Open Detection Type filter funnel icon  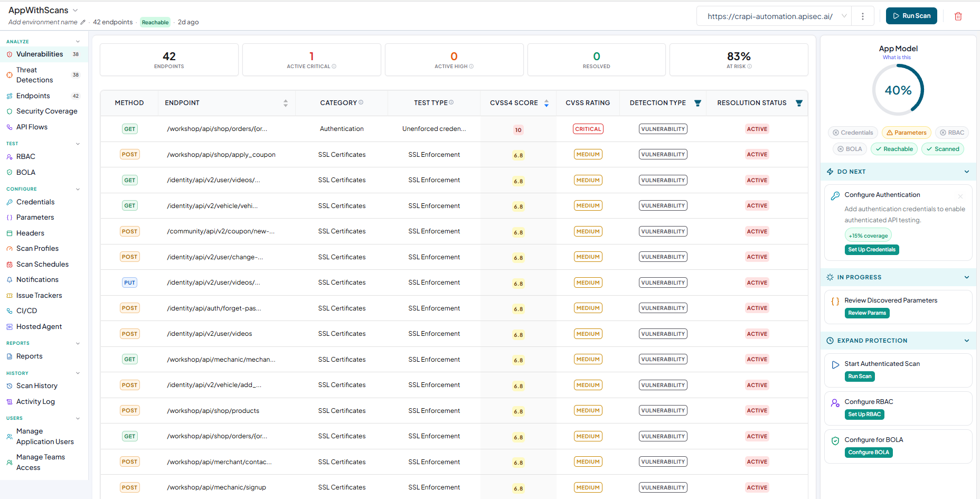pyautogui.click(x=698, y=103)
